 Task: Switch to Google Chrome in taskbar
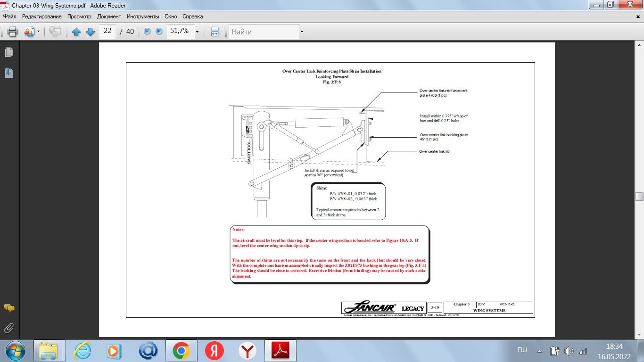click(181, 351)
